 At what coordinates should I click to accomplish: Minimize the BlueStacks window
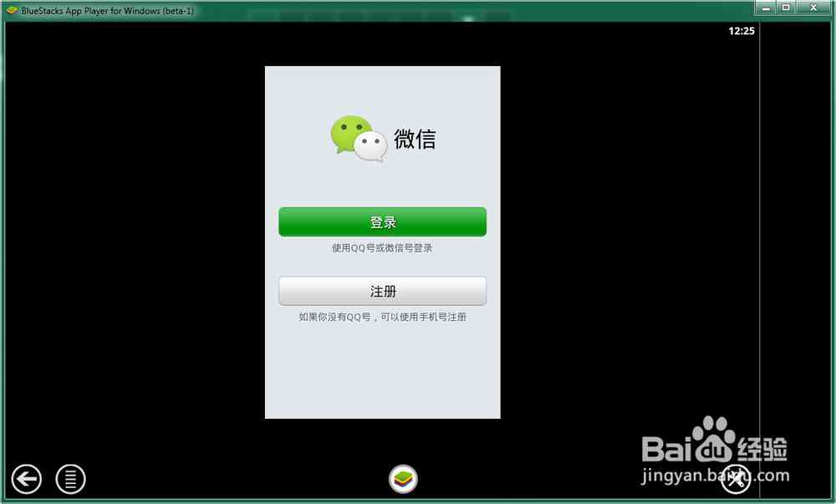[766, 8]
